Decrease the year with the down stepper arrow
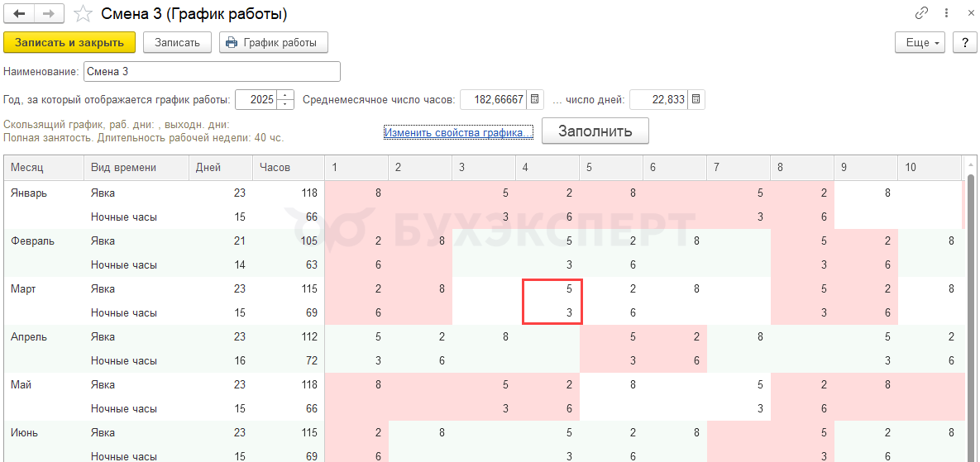Screen dimensions: 980x462 (285, 103)
